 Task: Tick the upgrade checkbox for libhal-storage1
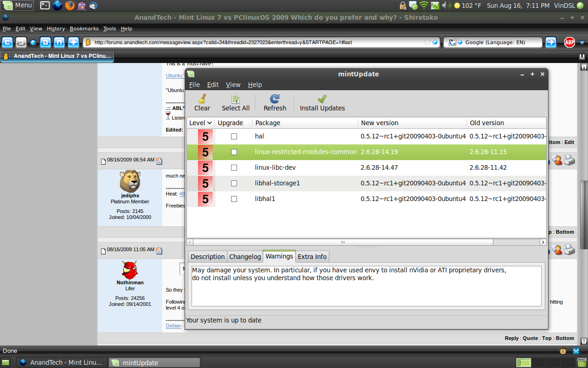click(x=234, y=183)
